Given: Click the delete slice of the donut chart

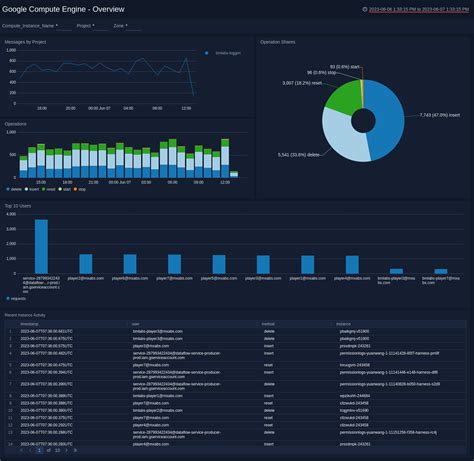Looking at the screenshot, I should click(x=343, y=137).
